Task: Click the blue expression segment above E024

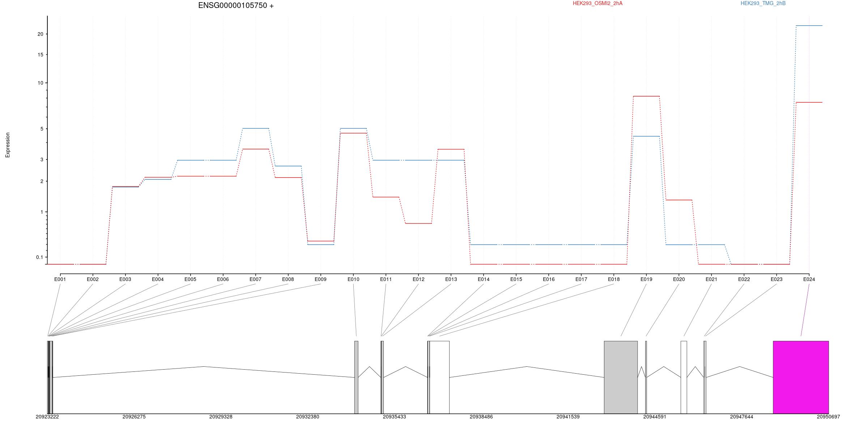Action: point(809,26)
